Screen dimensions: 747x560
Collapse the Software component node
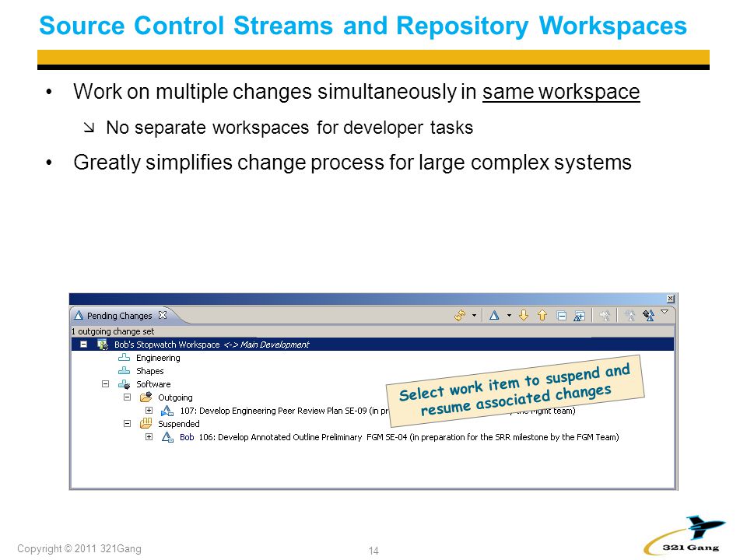click(105, 383)
